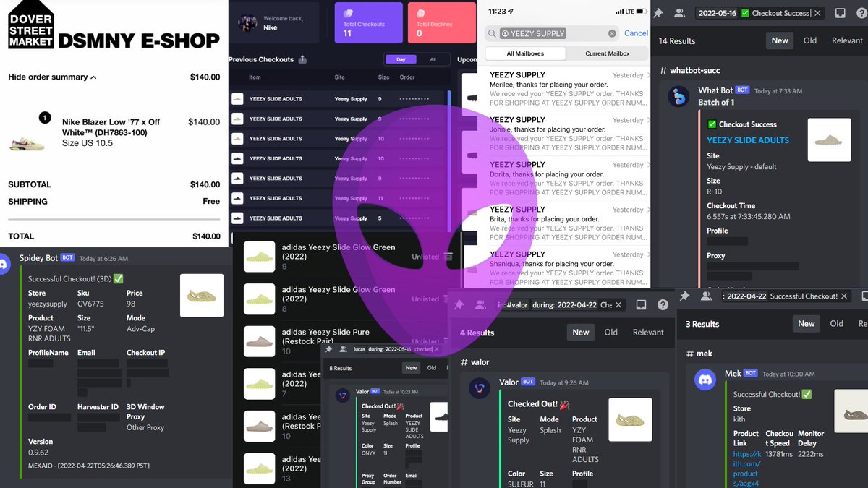Show member list in #valor search window

[480, 305]
